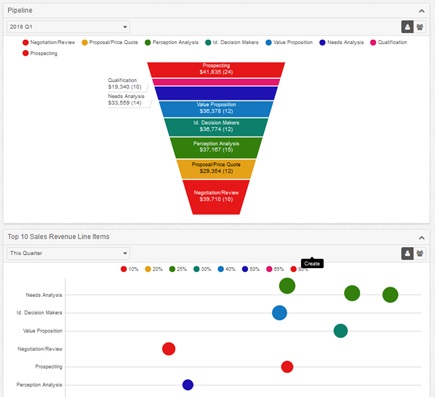
Task: Hide Id. Decision Makers legend series
Action: pos(232,42)
